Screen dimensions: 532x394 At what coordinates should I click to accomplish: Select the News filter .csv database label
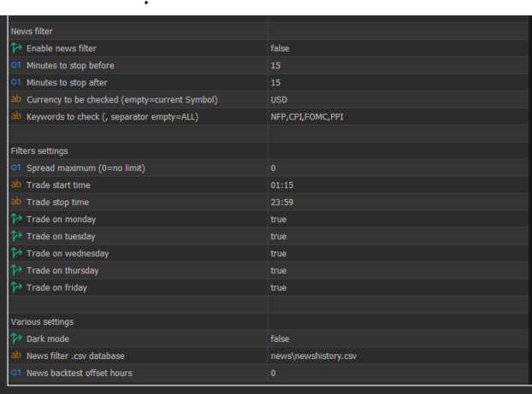click(x=75, y=356)
